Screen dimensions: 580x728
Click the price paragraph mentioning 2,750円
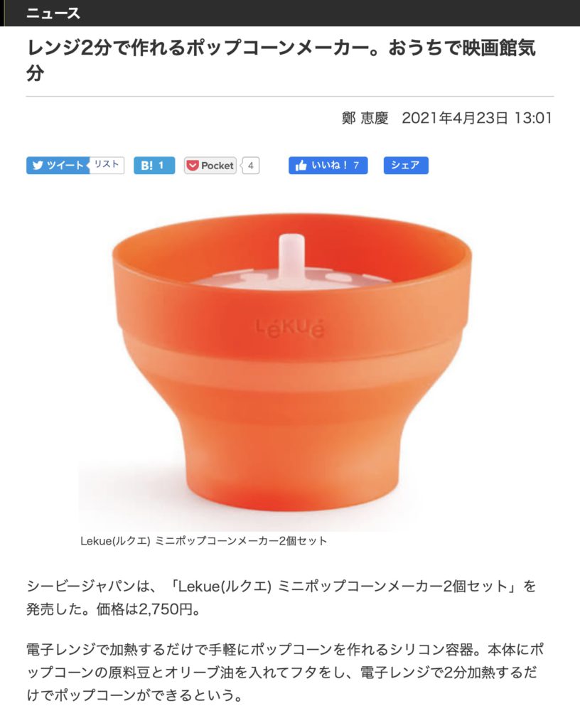pos(281,597)
